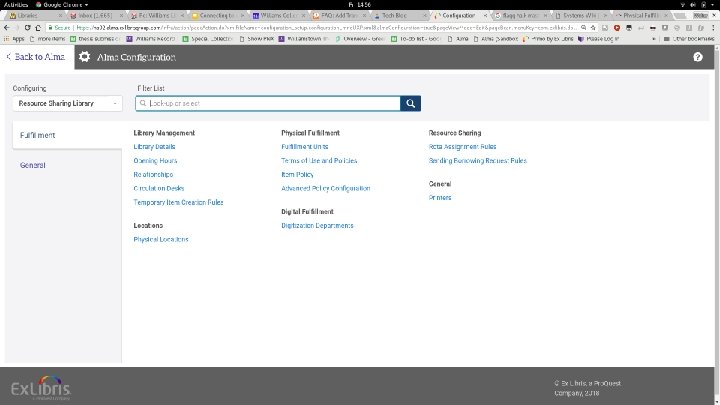Screen dimensions: 720x405
Task: Open Terms of Use and Policies
Action: click(319, 161)
